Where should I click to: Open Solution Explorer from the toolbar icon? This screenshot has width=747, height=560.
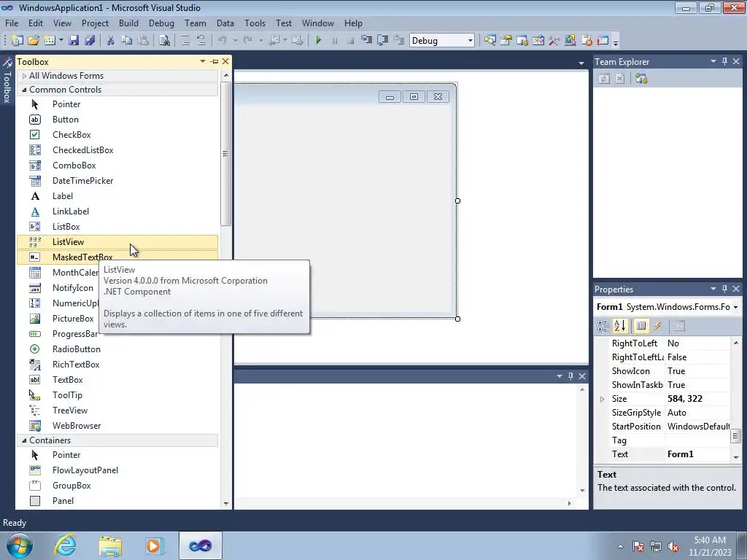490,41
